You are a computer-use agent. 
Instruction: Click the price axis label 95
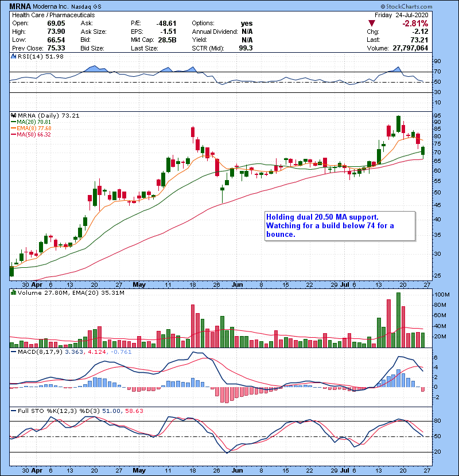pos(438,116)
